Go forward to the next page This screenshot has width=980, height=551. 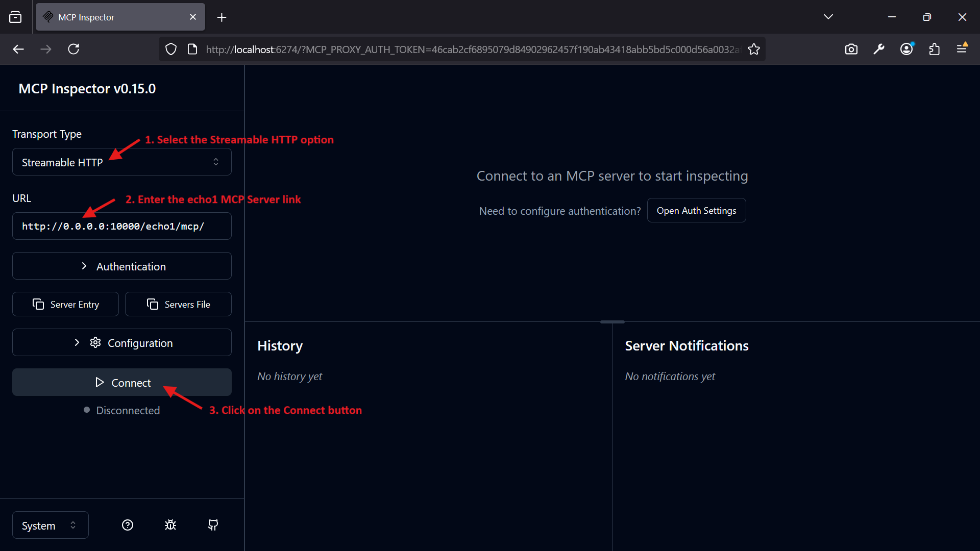click(x=46, y=49)
